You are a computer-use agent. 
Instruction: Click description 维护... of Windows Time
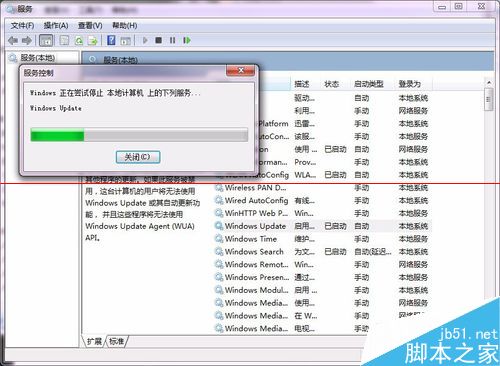304,239
